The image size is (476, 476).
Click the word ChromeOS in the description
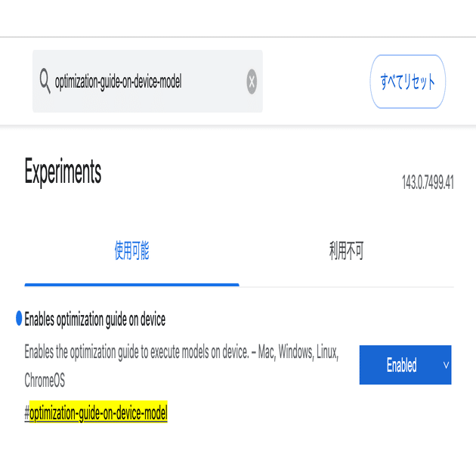coord(45,380)
